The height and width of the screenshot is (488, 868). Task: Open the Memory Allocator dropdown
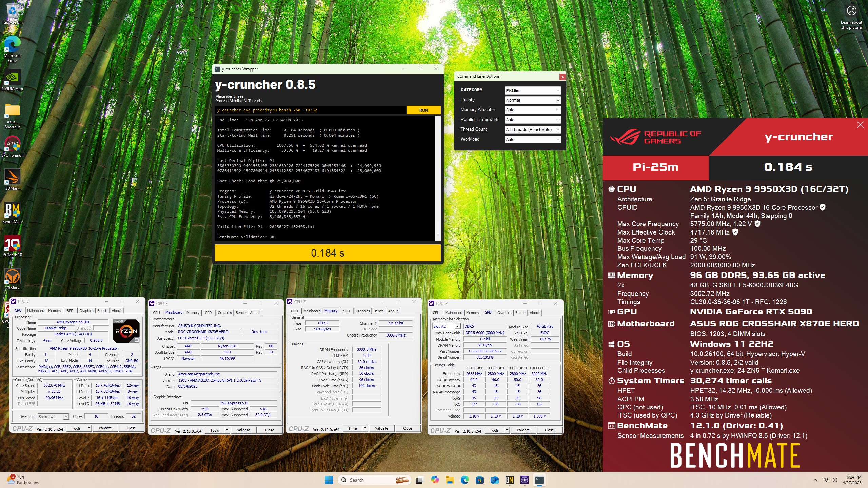click(x=533, y=110)
